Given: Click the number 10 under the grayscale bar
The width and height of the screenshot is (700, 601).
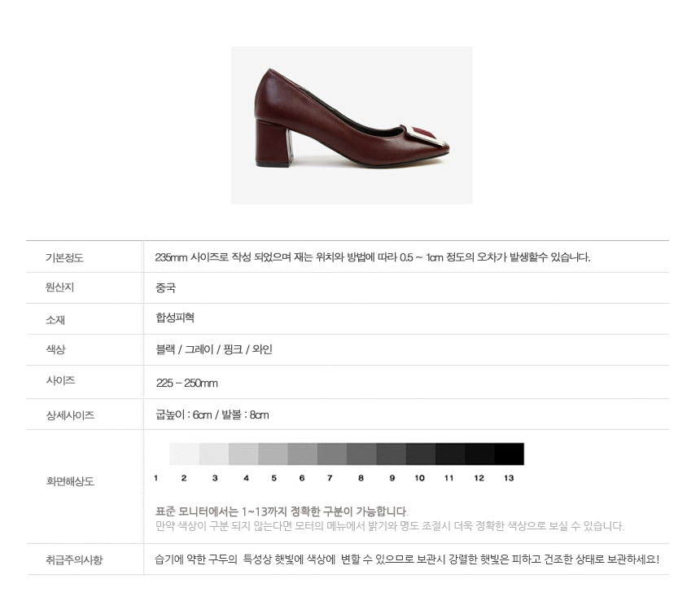Looking at the screenshot, I should coord(420,478).
